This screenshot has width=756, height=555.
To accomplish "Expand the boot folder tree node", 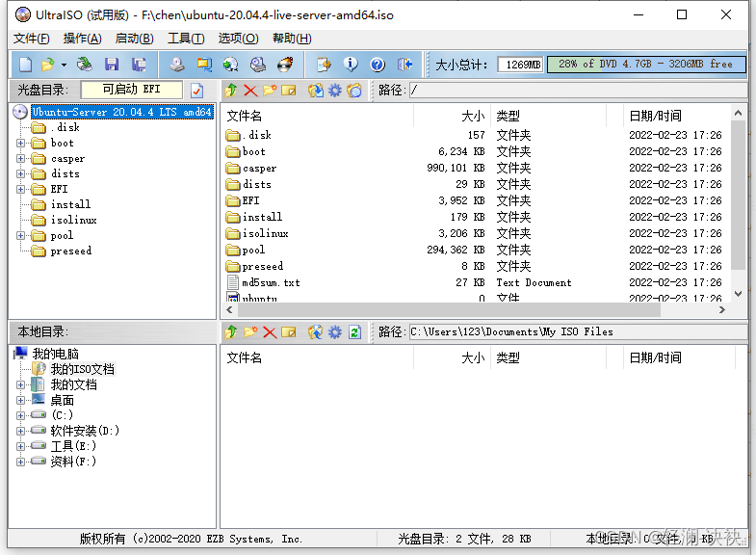I will [20, 143].
